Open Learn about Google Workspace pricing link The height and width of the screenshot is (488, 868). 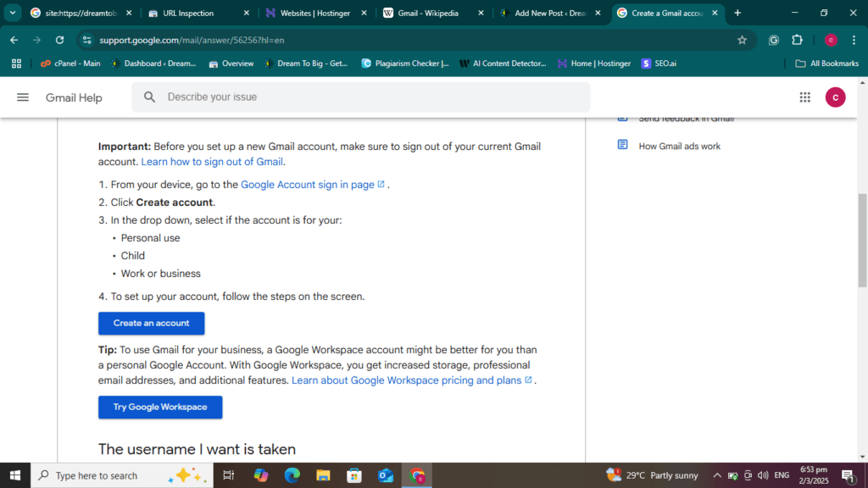click(x=412, y=380)
